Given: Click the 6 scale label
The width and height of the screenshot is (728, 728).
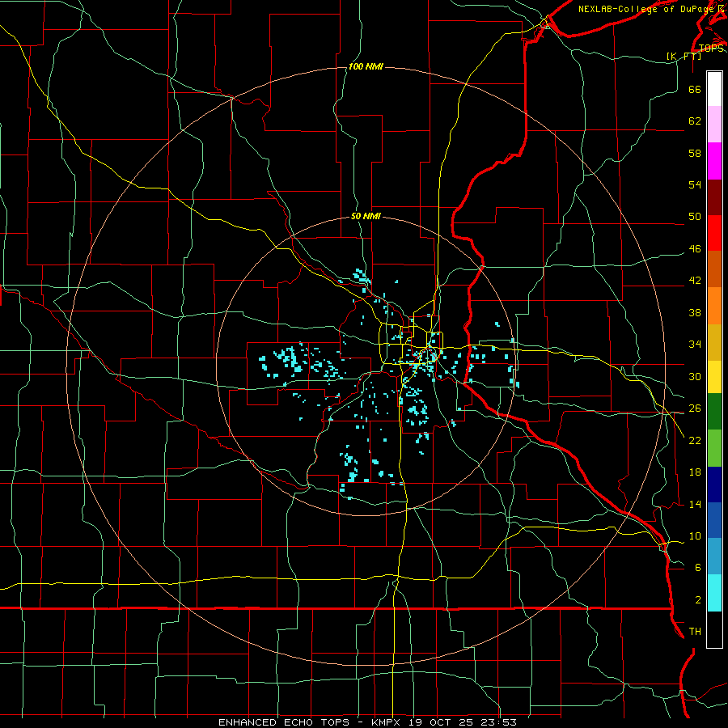Looking at the screenshot, I should click(x=698, y=568).
